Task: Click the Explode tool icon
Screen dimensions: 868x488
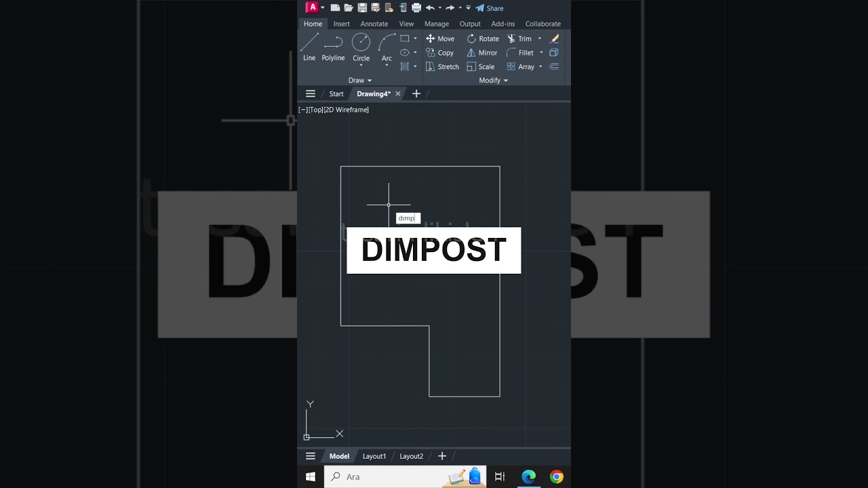Action: (554, 53)
